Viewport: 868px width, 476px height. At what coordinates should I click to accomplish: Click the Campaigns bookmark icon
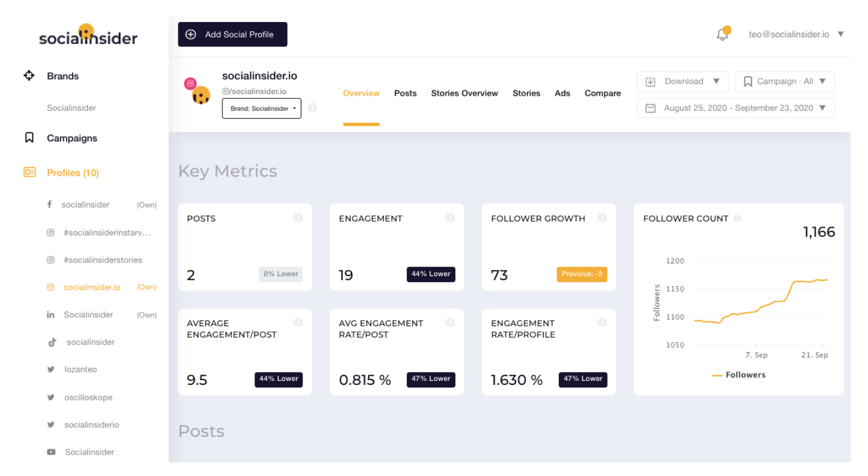(29, 138)
